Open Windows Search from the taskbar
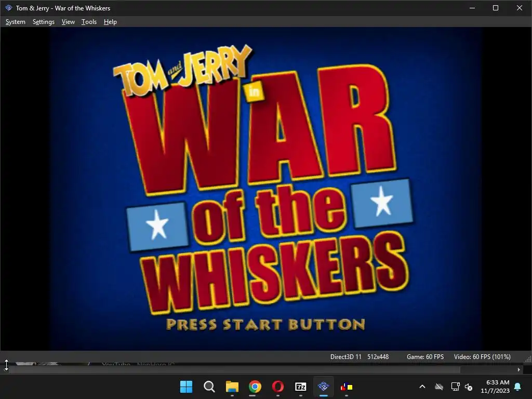This screenshot has height=399, width=532. [209, 387]
